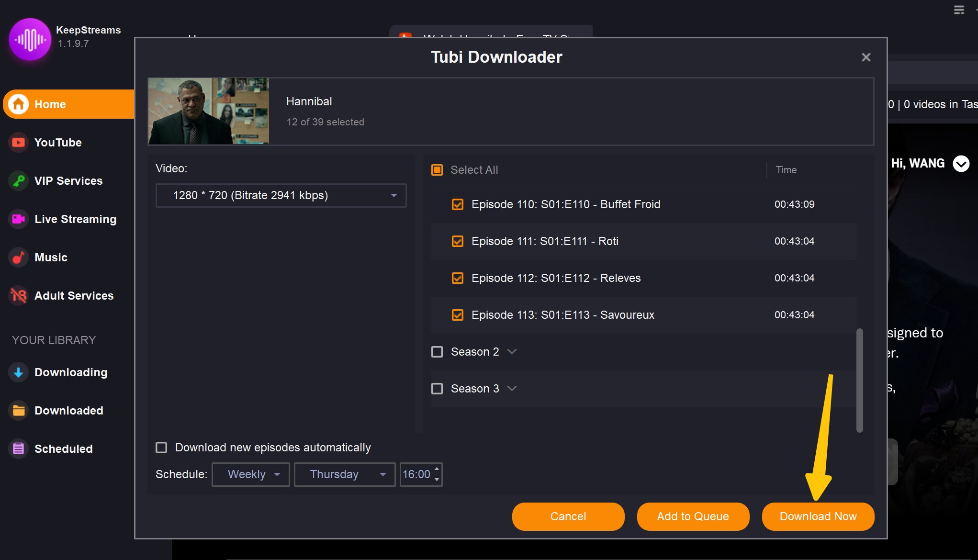The height and width of the screenshot is (560, 978).
Task: Check the Season 2 checkbox
Action: [437, 352]
